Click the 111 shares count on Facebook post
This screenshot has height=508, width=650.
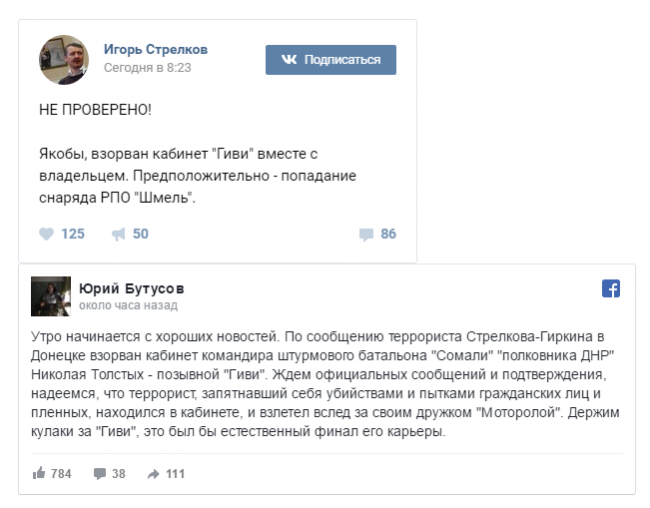[175, 473]
